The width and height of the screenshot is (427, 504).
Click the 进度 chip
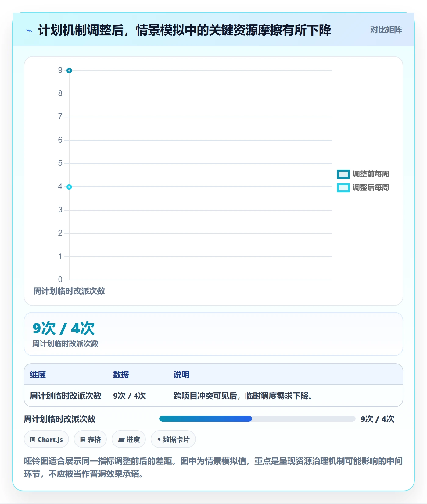(x=129, y=439)
